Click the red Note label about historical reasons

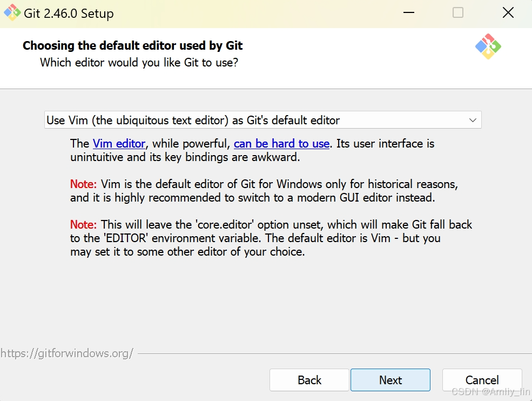click(84, 184)
